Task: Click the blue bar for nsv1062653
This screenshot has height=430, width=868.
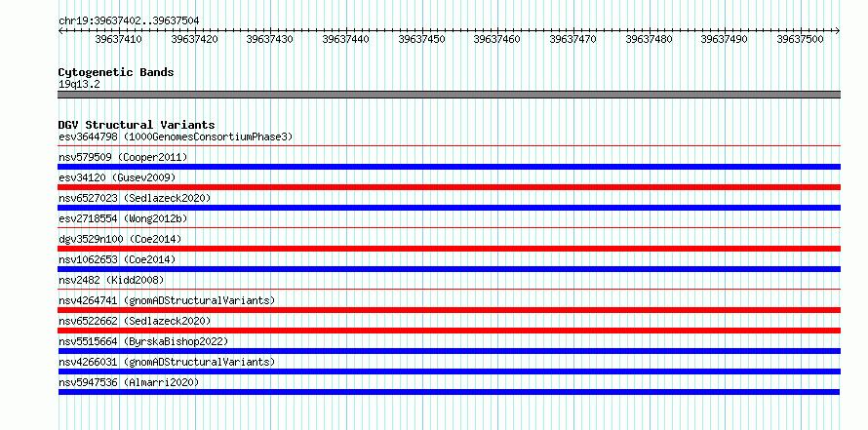Action: pos(449,269)
